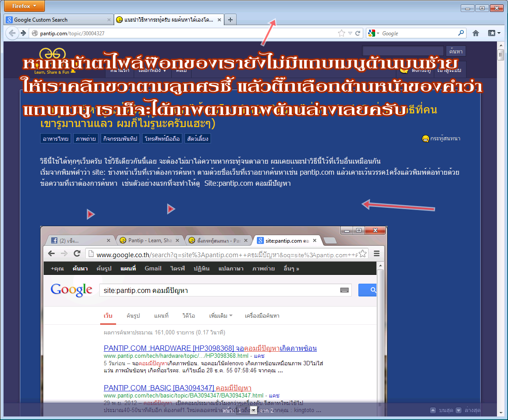Close the active pantip topic tab

pyautogui.click(x=219, y=20)
